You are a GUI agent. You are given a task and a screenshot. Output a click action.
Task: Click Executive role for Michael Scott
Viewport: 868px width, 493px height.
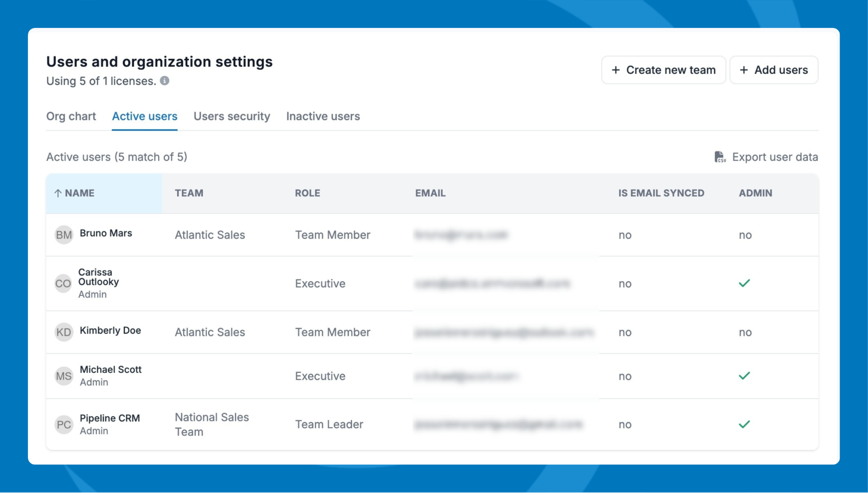320,376
